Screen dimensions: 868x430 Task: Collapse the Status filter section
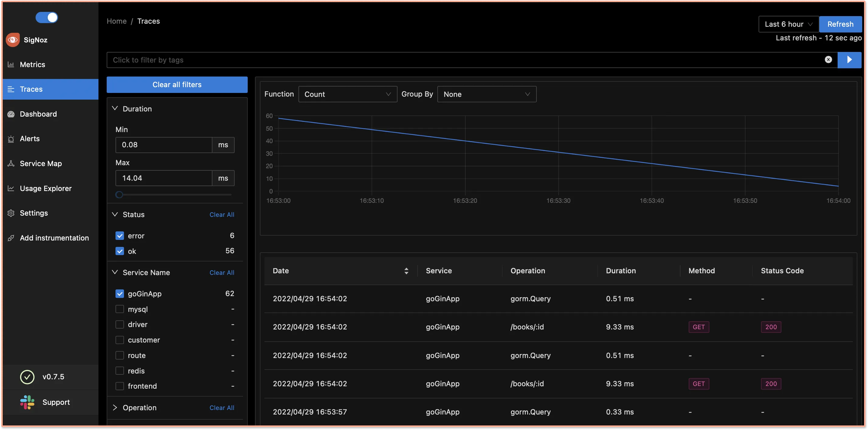[x=115, y=214]
